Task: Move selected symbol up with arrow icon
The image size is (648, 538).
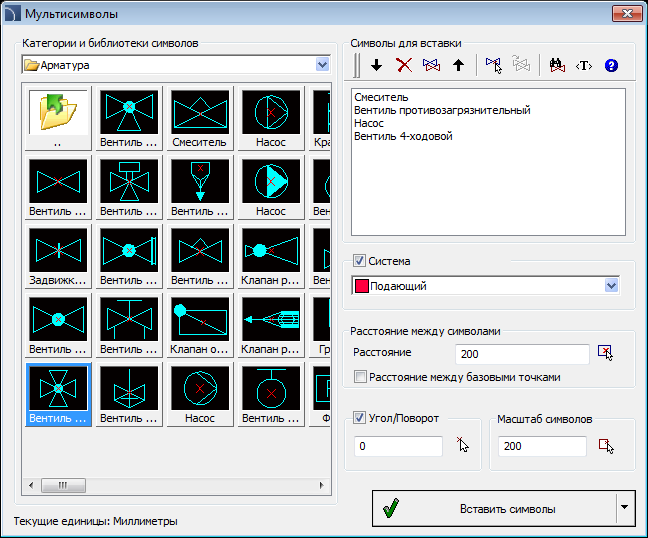Action: click(x=458, y=65)
